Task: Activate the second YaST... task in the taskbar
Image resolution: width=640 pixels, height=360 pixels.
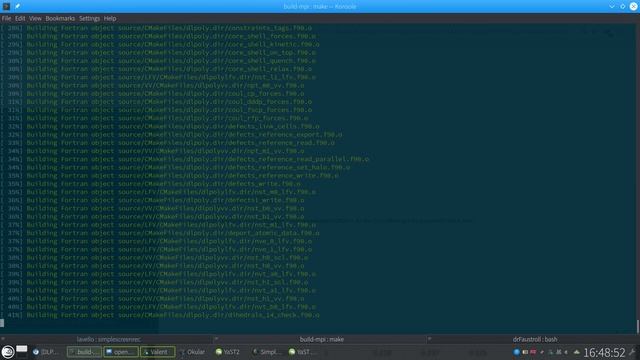Action: click(301, 352)
